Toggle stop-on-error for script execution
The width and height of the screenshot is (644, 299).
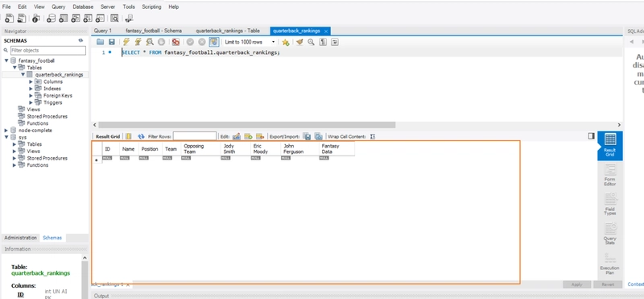tap(175, 42)
